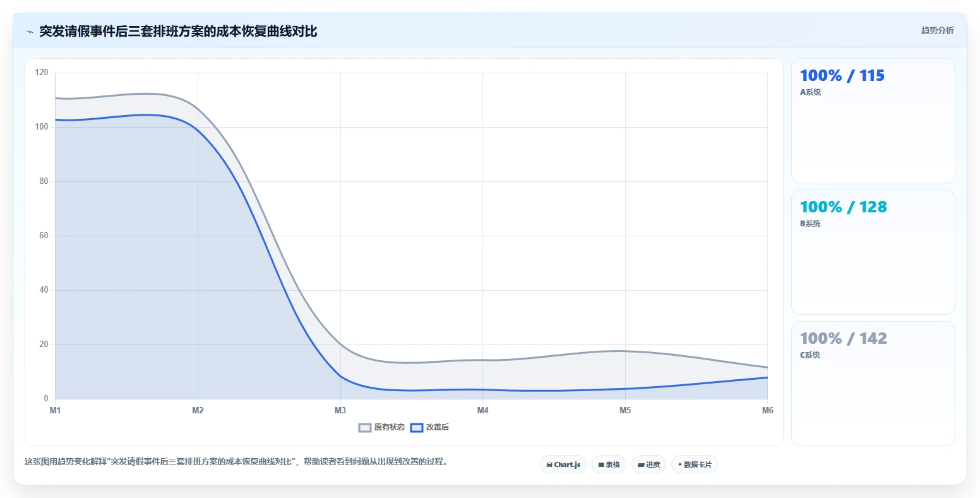Click the M1 axis label

(x=56, y=411)
